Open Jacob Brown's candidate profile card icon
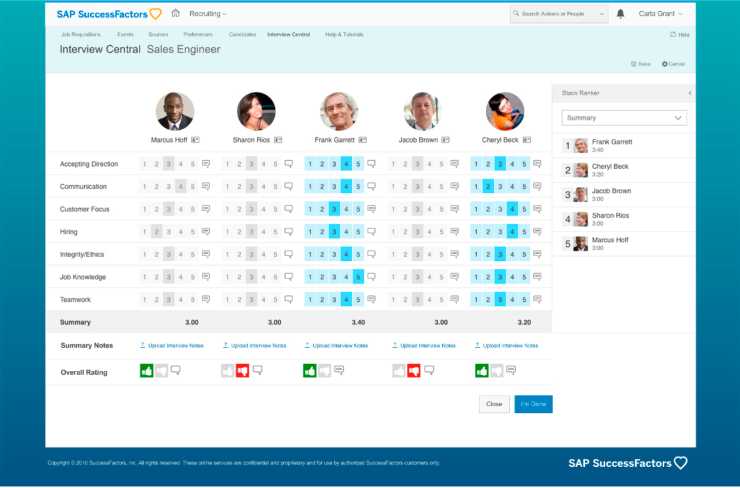 445,140
